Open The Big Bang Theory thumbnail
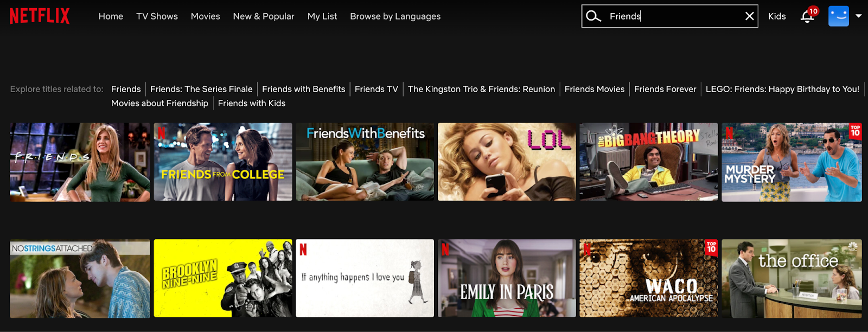The height and width of the screenshot is (332, 868). (x=649, y=162)
